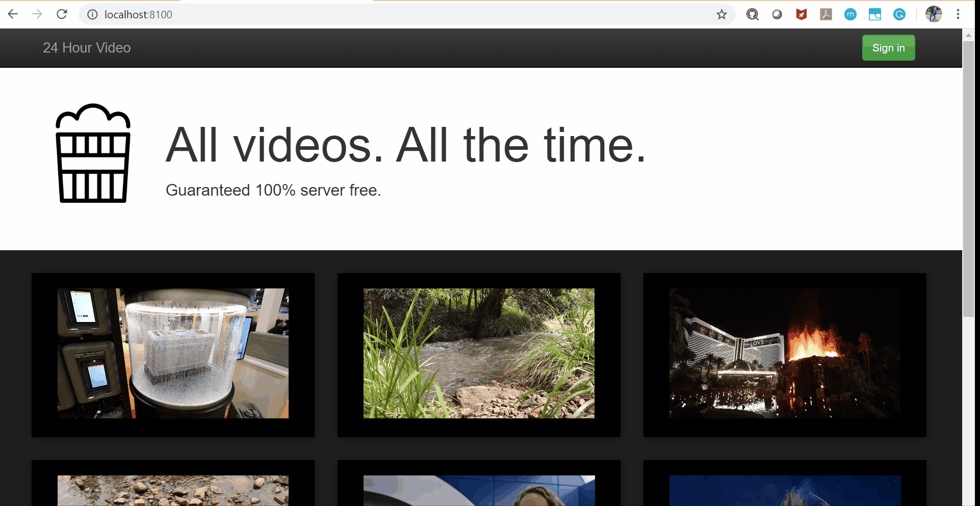980x506 pixels.
Task: Click the blue window extension icon
Action: pos(874,15)
